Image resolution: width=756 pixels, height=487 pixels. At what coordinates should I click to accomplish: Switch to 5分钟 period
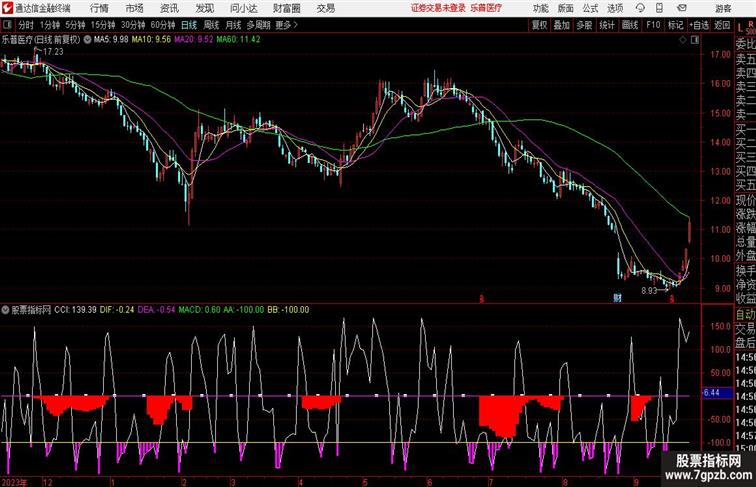coord(75,25)
